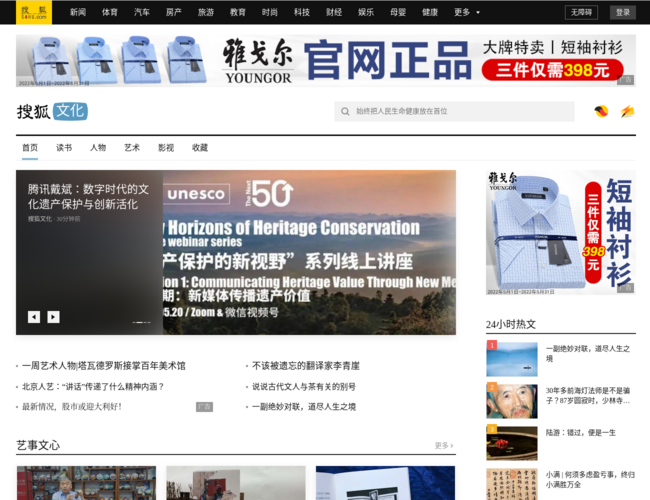Viewport: 650px width, 500px height.
Task: Open link 最新情况, 股市或迎大利好!
Action: coord(72,407)
